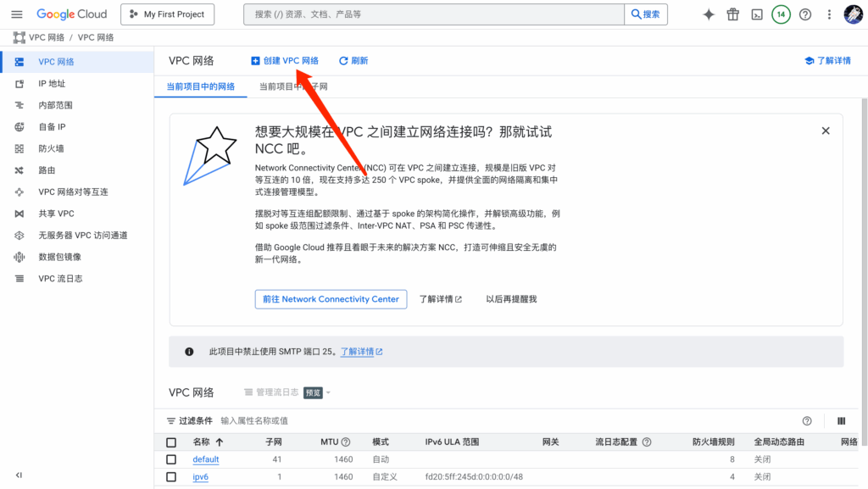The image size is (868, 489).
Task: Open the user account avatar
Action: pos(853,14)
